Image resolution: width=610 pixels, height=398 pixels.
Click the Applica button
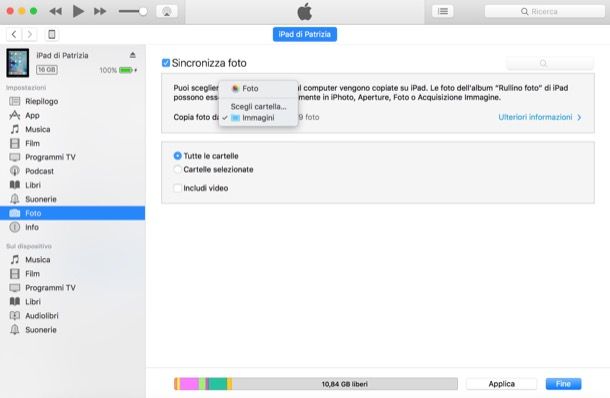pyautogui.click(x=501, y=384)
